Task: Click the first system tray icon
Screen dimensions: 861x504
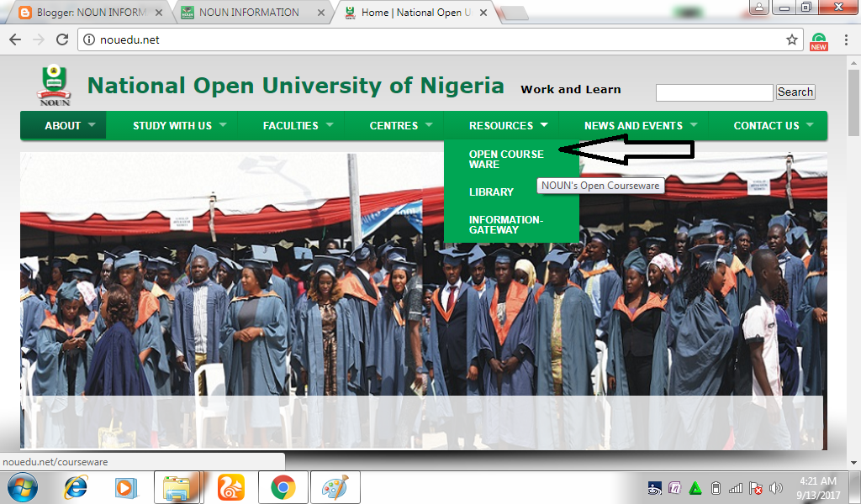Action: coord(654,487)
